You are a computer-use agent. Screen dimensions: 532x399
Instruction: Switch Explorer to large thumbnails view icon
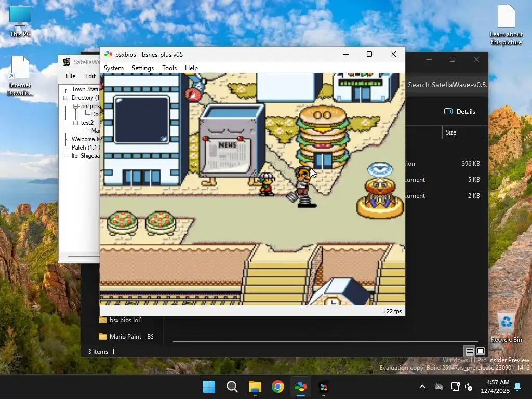click(481, 351)
